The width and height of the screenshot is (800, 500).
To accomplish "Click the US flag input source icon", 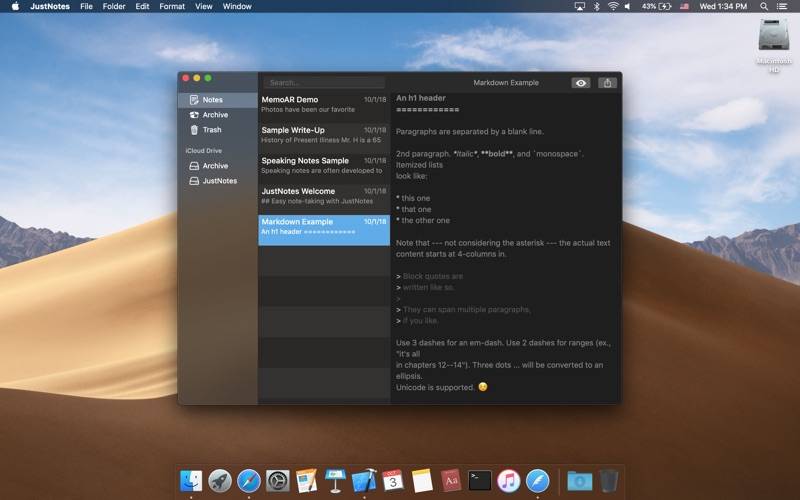I will pyautogui.click(x=684, y=6).
